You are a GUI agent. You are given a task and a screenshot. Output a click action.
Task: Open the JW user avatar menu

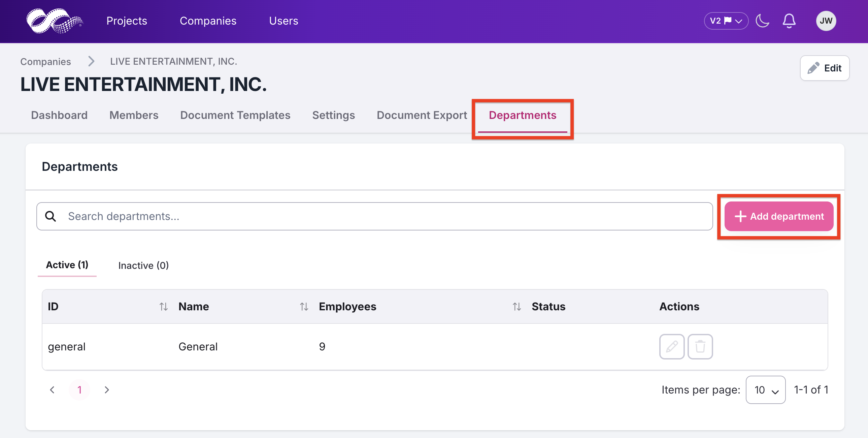pos(826,21)
